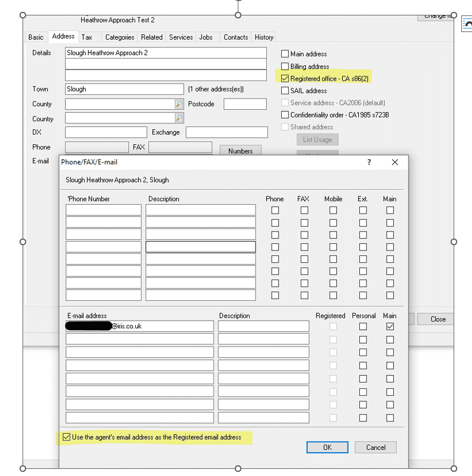The width and height of the screenshot is (472, 476).
Task: Click the County lookup magnifier icon
Action: pyautogui.click(x=179, y=104)
